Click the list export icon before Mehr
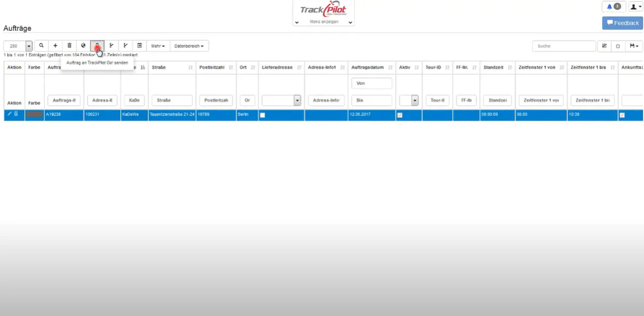The width and height of the screenshot is (644, 316). pyautogui.click(x=139, y=46)
